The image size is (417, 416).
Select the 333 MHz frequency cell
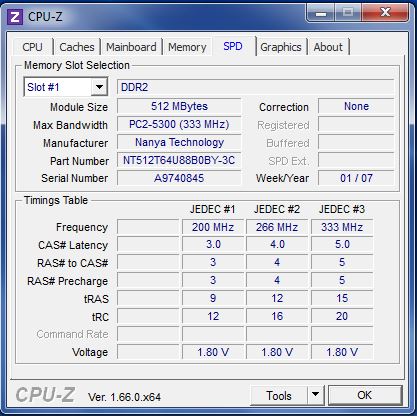click(342, 227)
